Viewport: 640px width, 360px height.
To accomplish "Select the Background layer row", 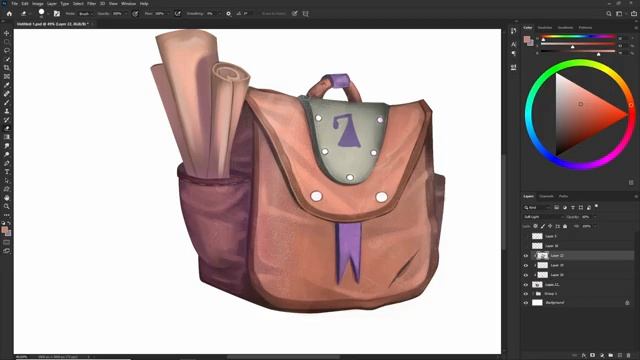I will (x=578, y=303).
